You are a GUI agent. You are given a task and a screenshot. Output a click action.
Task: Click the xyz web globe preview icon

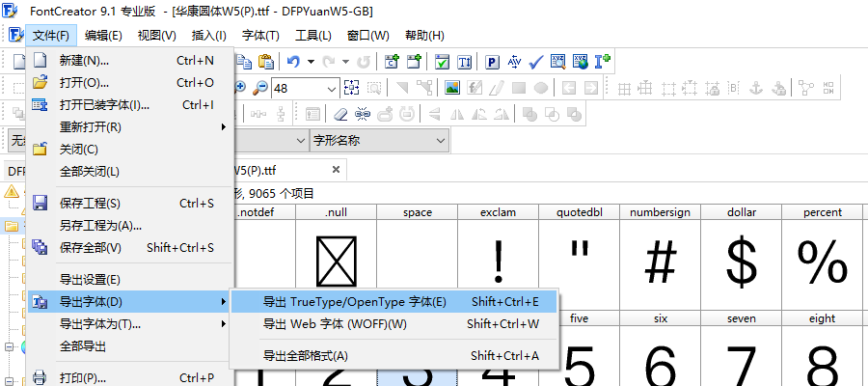(581, 62)
